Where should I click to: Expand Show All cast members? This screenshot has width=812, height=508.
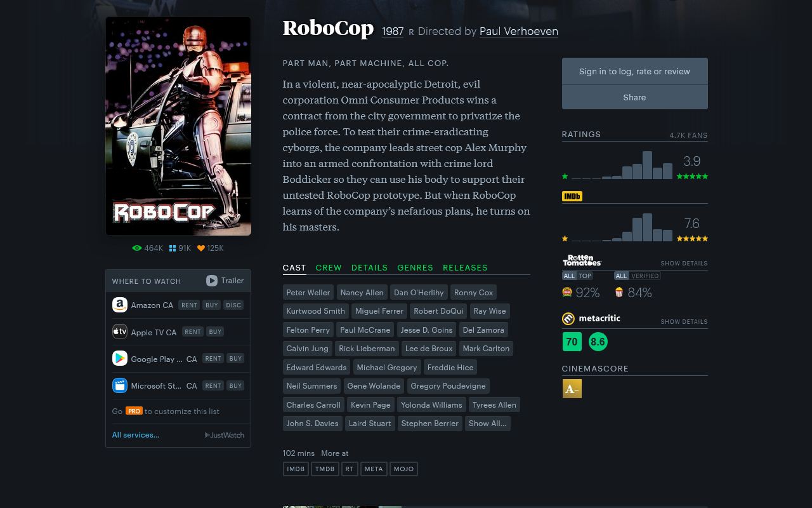pos(487,423)
